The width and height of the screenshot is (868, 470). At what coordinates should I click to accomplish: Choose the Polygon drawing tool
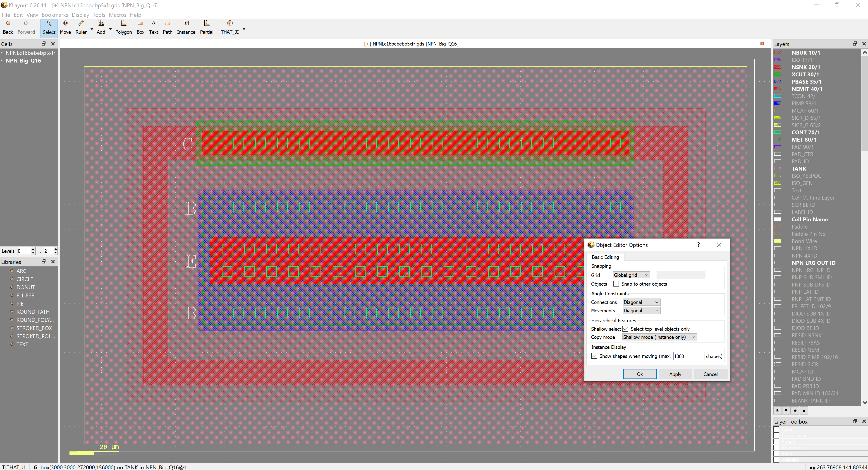point(123,27)
